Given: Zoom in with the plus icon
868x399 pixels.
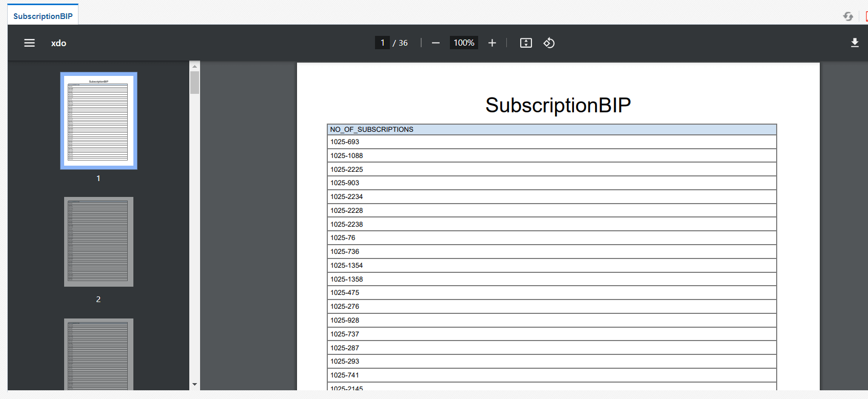Looking at the screenshot, I should point(492,43).
